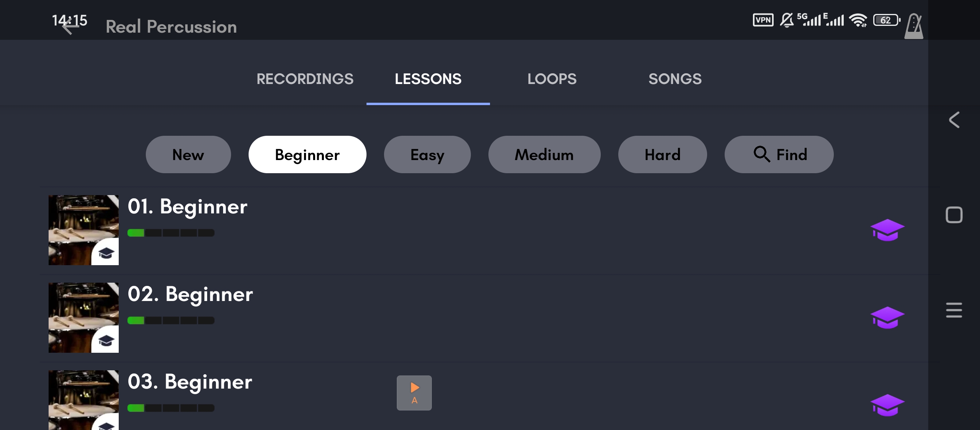Select the Medium difficulty filter

click(x=544, y=154)
